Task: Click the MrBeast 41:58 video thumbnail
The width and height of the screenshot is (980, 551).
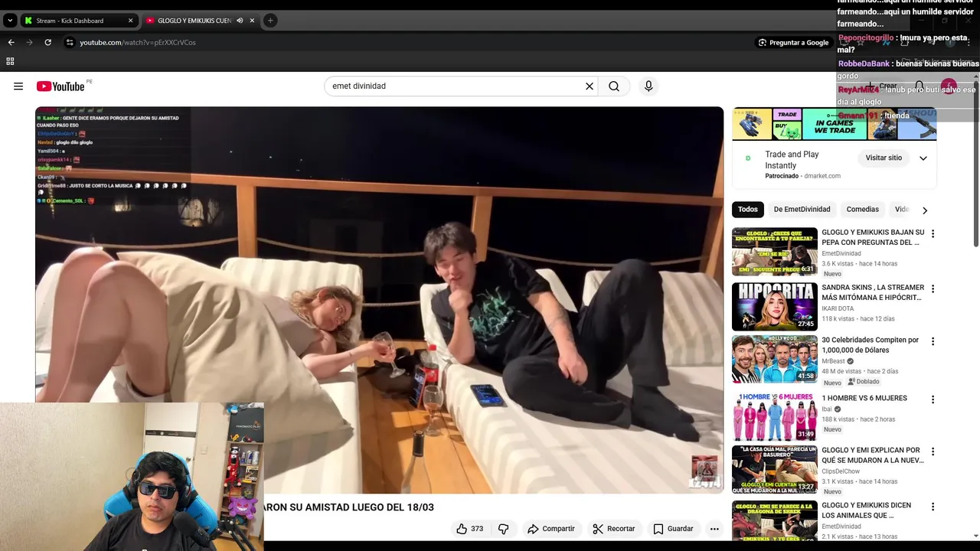Action: [775, 359]
